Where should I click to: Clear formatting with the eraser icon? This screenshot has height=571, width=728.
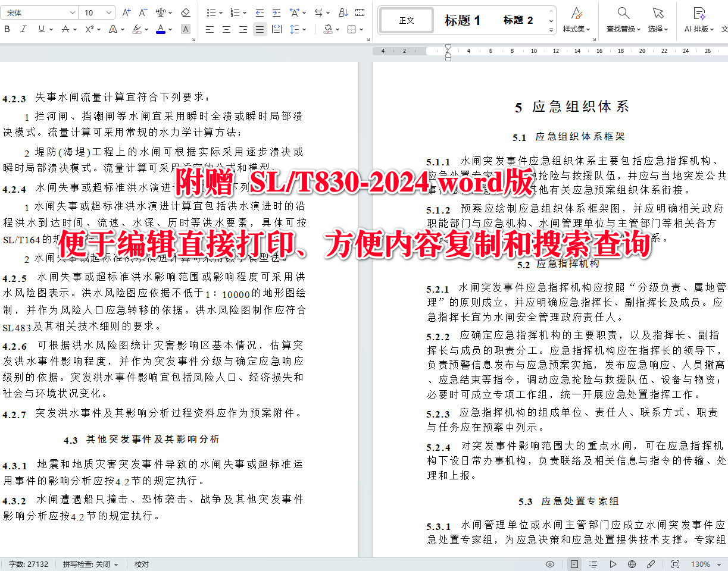(184, 12)
